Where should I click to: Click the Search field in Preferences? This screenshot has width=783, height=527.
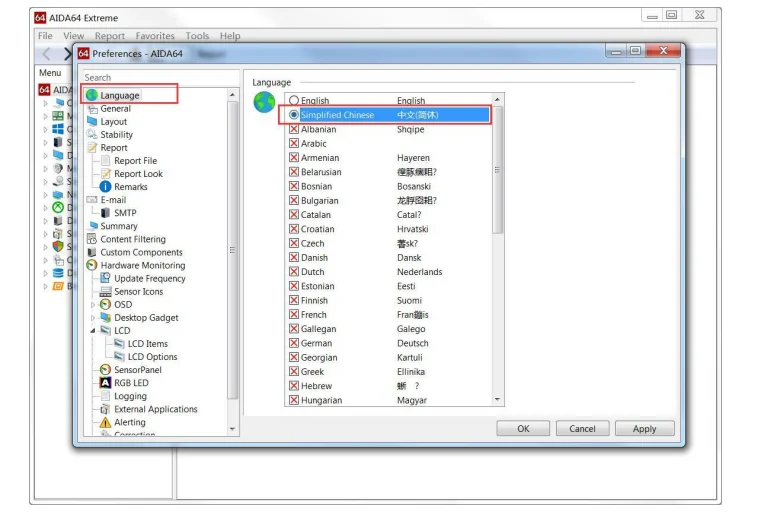[x=160, y=77]
